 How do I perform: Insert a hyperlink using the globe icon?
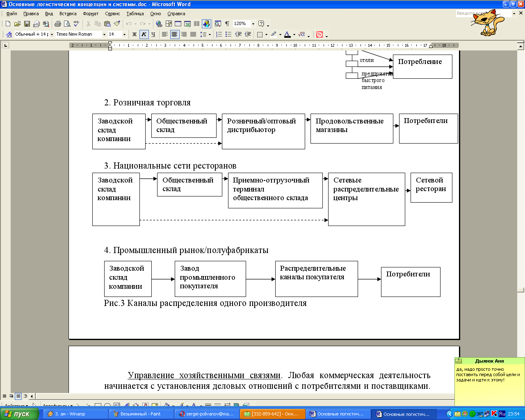[x=159, y=24]
